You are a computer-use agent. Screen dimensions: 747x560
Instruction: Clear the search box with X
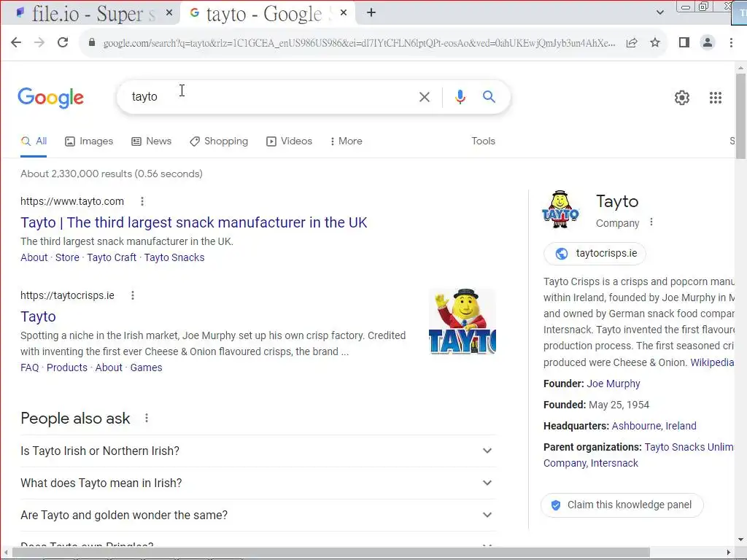(x=424, y=97)
